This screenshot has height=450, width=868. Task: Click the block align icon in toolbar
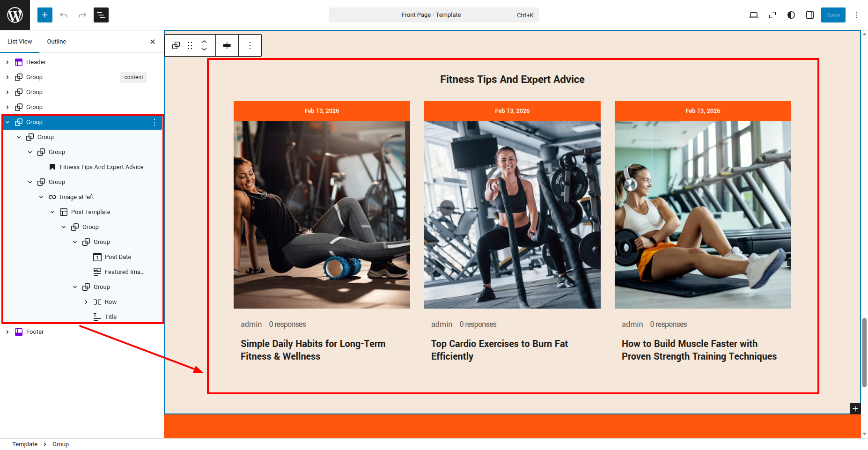227,45
